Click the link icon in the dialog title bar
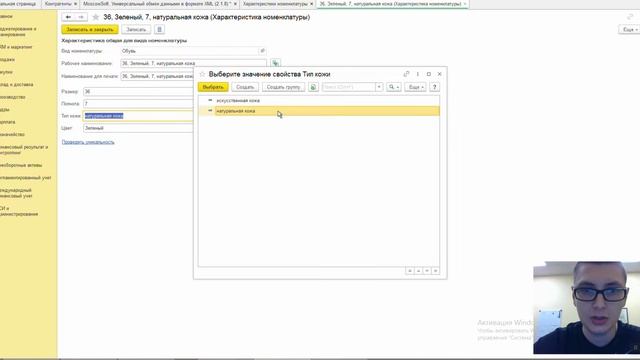 point(406,74)
